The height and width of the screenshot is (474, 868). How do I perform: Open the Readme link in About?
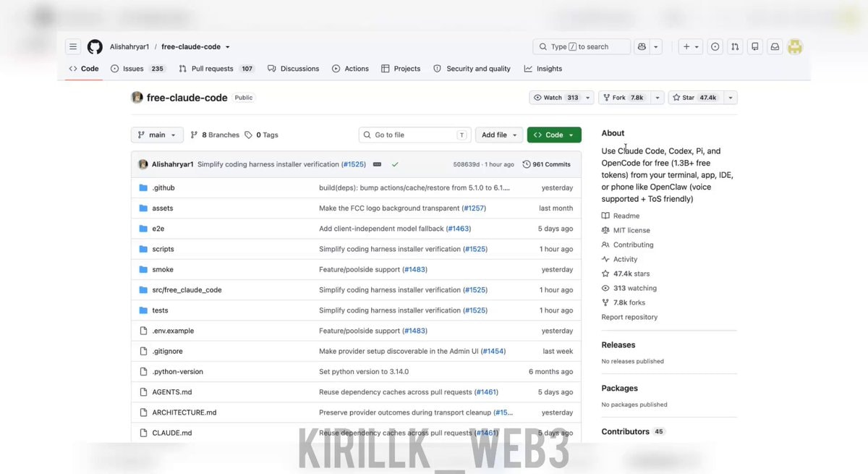click(621, 216)
